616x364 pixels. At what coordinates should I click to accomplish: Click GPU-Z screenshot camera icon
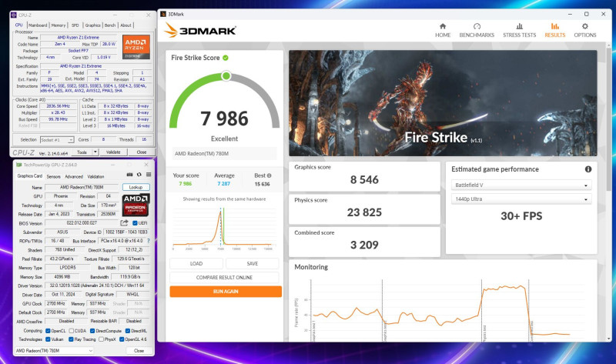click(129, 175)
